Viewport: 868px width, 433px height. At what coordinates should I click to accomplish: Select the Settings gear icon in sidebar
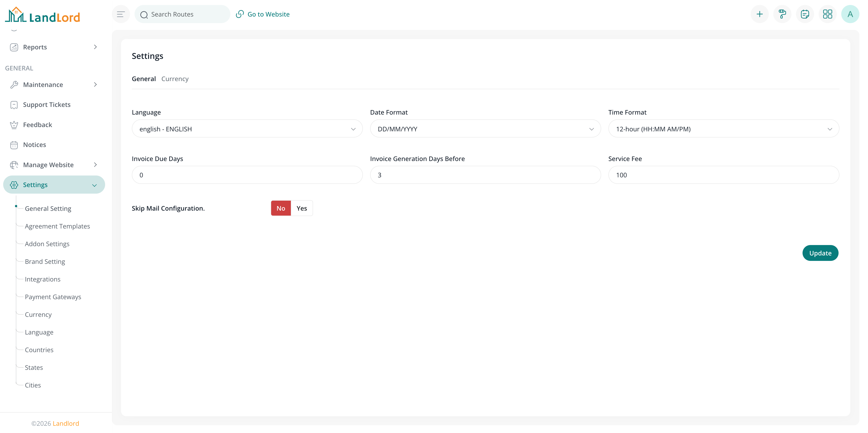pyautogui.click(x=14, y=185)
